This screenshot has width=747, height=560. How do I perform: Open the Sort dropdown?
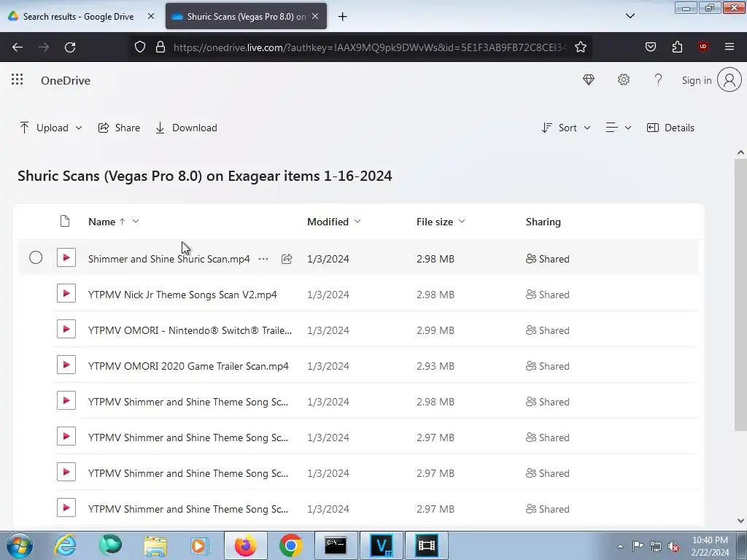point(566,128)
